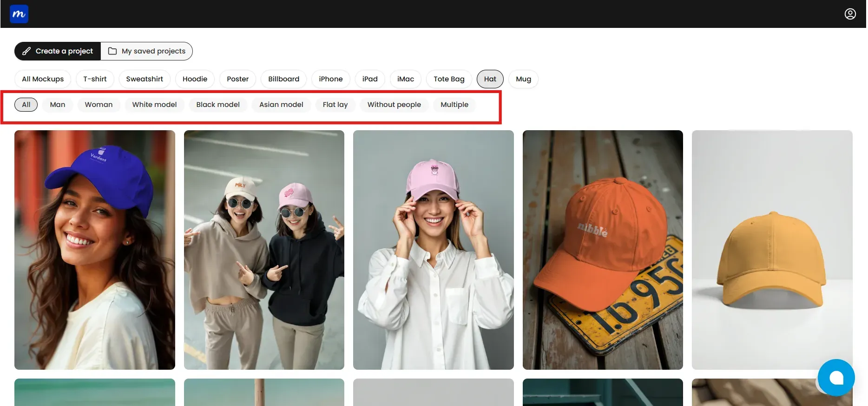Open the blue Verdant cap woman mockup
Viewport: 868px width, 406px height.
[x=95, y=250]
